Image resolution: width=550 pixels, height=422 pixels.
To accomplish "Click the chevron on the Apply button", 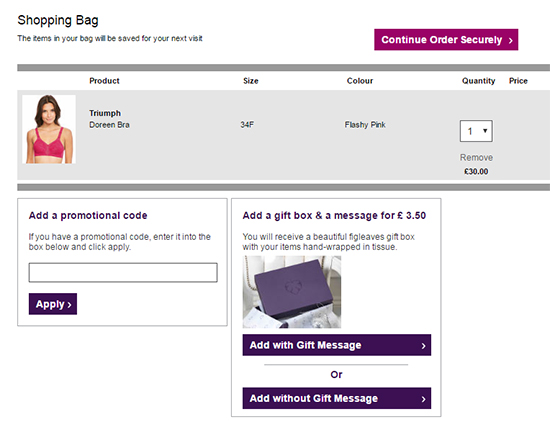I will pyautogui.click(x=69, y=305).
